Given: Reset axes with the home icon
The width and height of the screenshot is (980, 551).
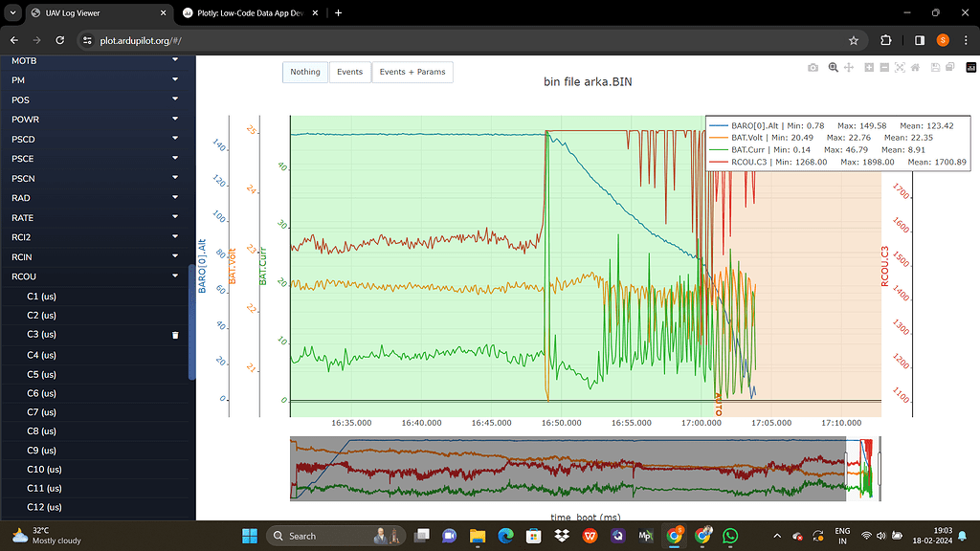Looking at the screenshot, I should click(916, 68).
